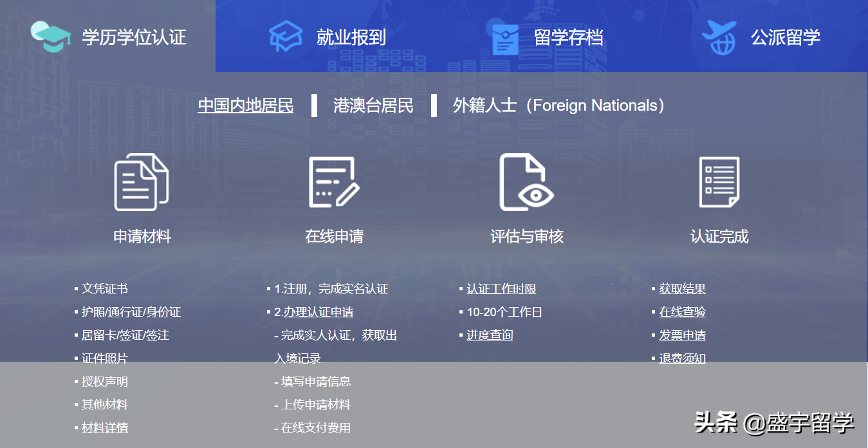Open the 在线查验 link

(x=682, y=312)
